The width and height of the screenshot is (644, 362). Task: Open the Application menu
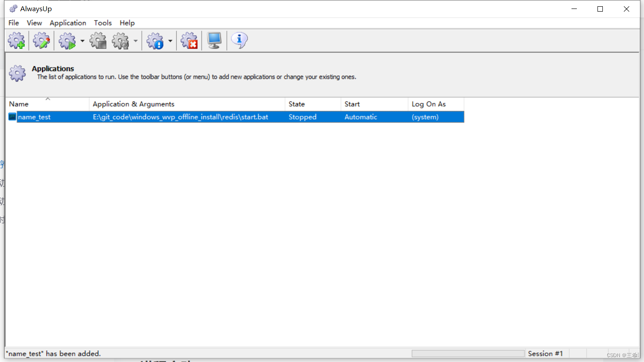point(68,23)
